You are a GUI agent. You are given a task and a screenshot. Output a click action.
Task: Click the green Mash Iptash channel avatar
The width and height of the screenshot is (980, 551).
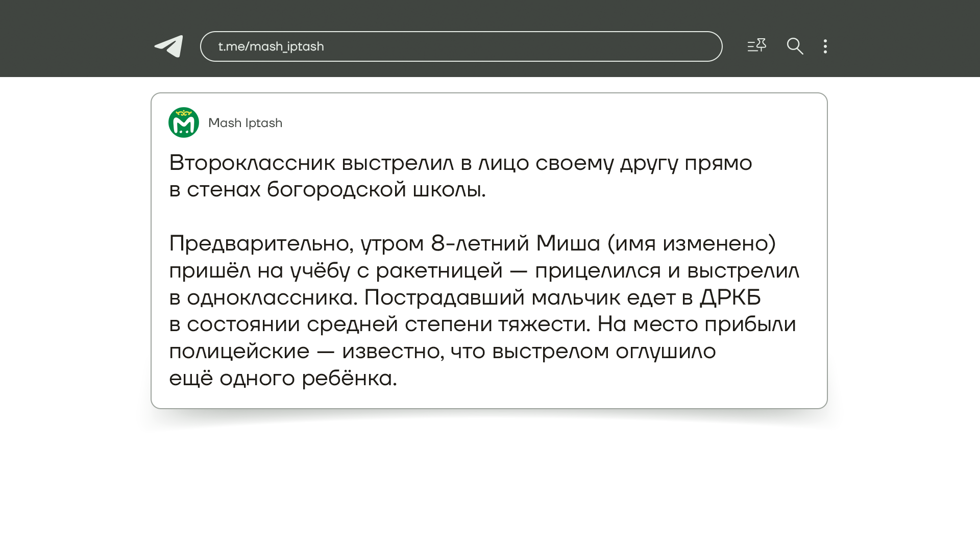tap(184, 122)
